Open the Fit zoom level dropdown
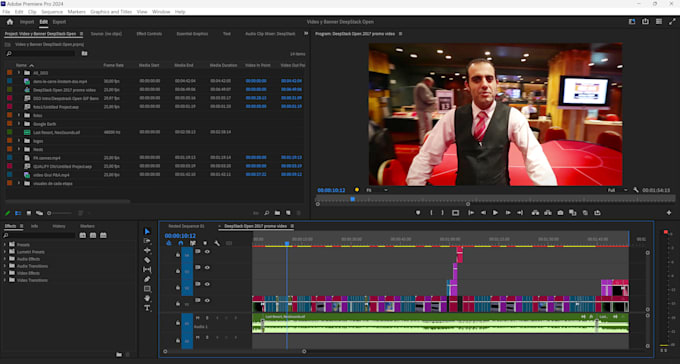This screenshot has height=364, width=680. [377, 190]
